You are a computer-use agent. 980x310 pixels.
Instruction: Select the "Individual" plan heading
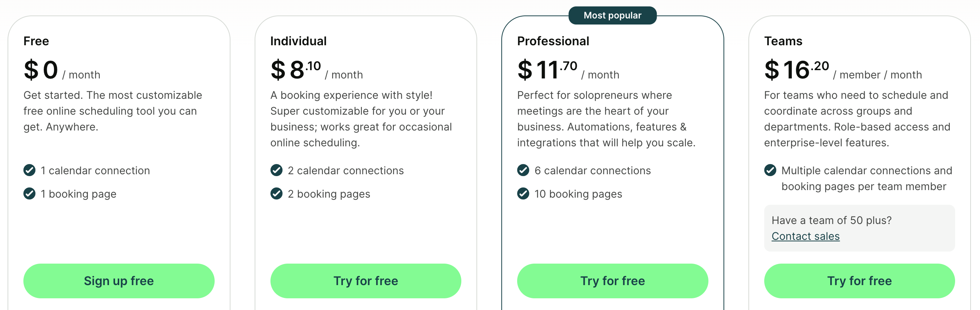(298, 41)
